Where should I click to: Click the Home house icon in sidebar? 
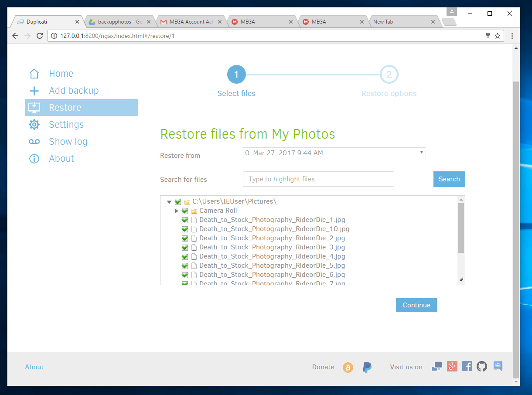(34, 74)
